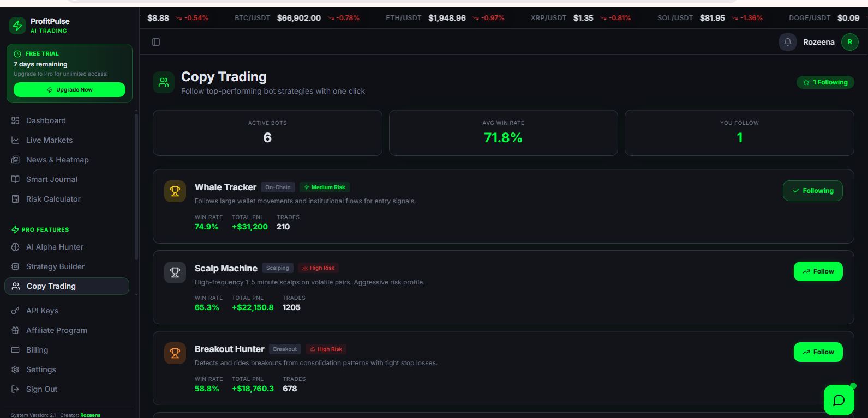
Task: Click the ProfitPulse lightning logo icon
Action: [x=17, y=25]
